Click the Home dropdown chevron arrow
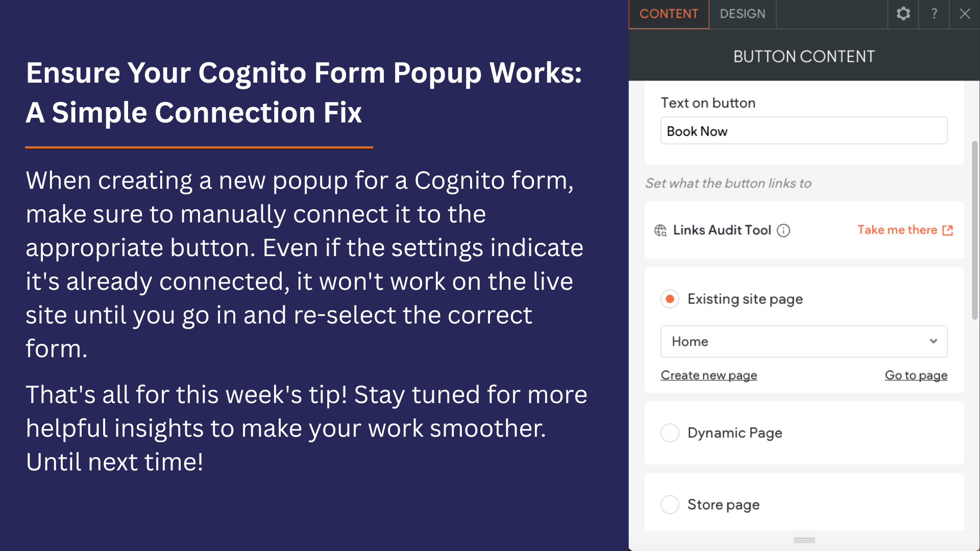This screenshot has width=980, height=551. pos(934,341)
